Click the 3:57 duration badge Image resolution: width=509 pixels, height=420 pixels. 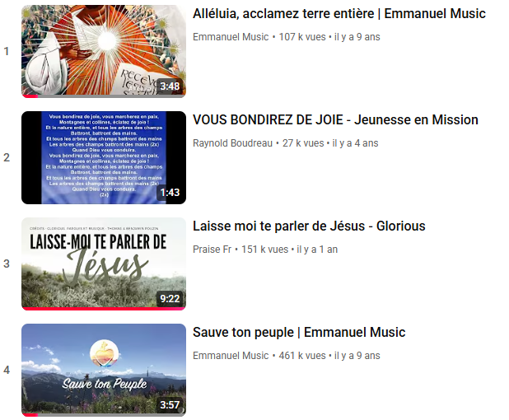[x=170, y=404]
